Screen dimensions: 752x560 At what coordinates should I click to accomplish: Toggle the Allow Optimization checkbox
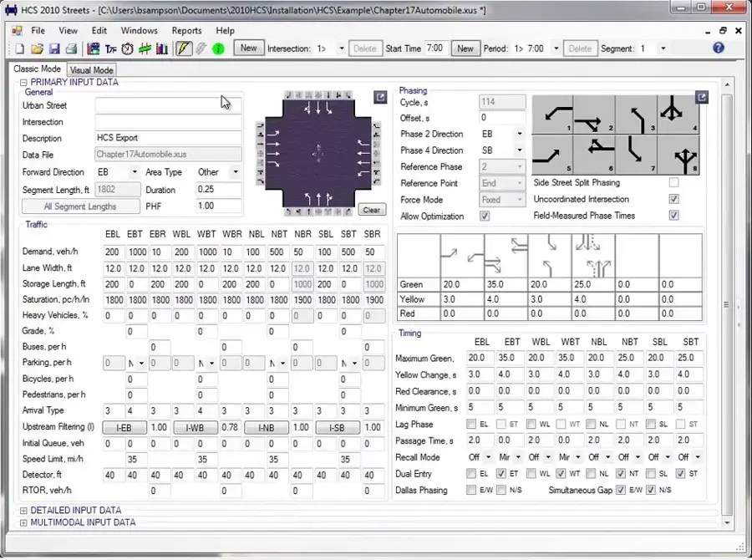point(485,216)
